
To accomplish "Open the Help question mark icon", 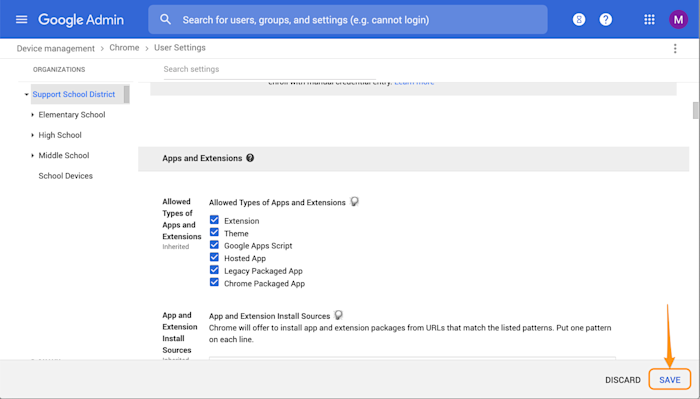I will tap(605, 20).
